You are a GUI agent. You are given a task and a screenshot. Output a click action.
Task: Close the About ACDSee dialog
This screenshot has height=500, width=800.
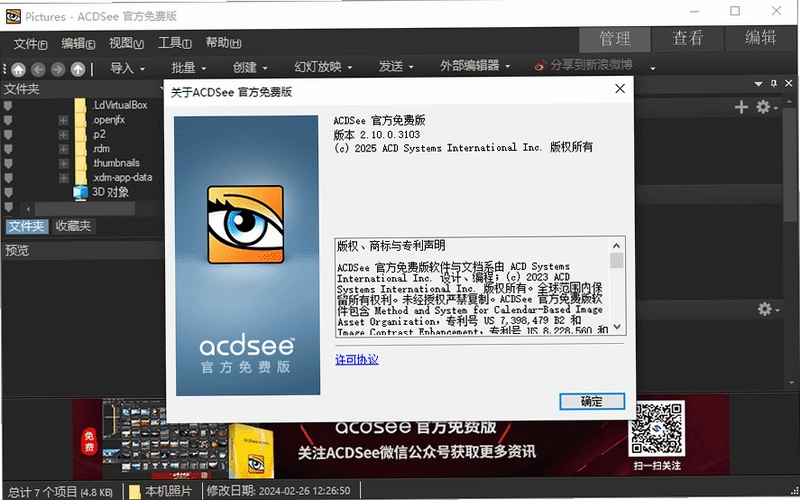point(620,89)
